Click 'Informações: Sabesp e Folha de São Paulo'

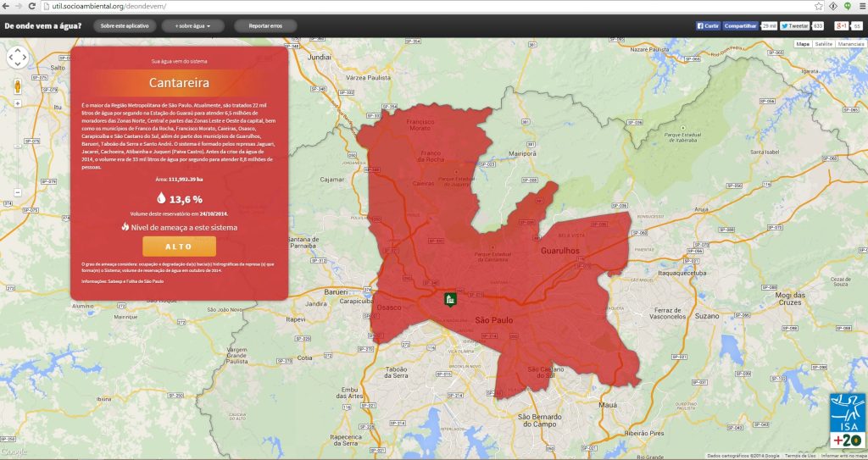point(122,281)
